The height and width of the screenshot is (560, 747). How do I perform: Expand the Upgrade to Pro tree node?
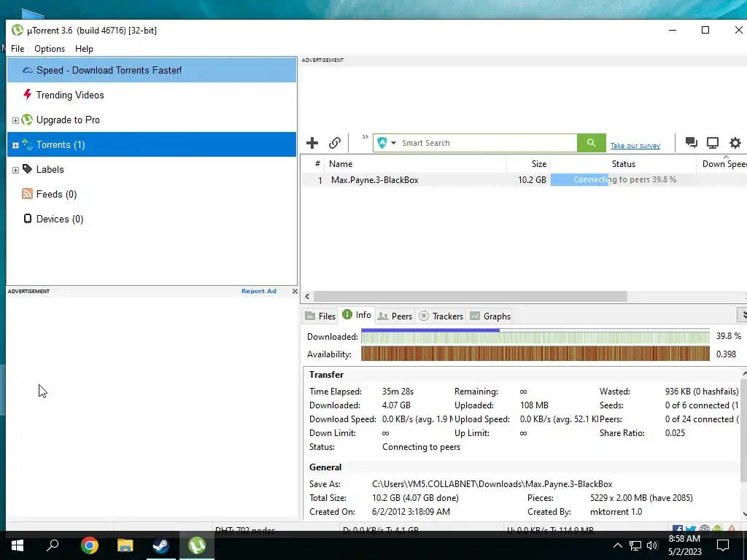15,120
